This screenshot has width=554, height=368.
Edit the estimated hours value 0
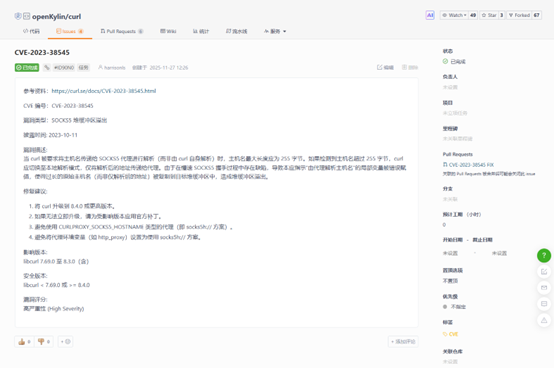444,225
